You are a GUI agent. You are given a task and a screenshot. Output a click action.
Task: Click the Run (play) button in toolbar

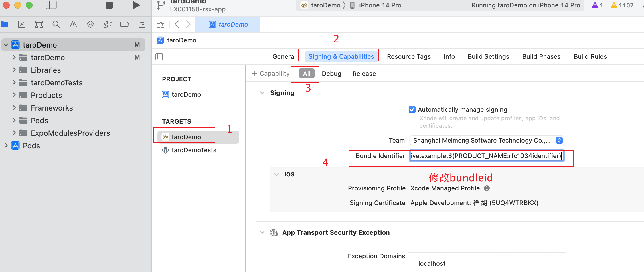click(x=136, y=5)
